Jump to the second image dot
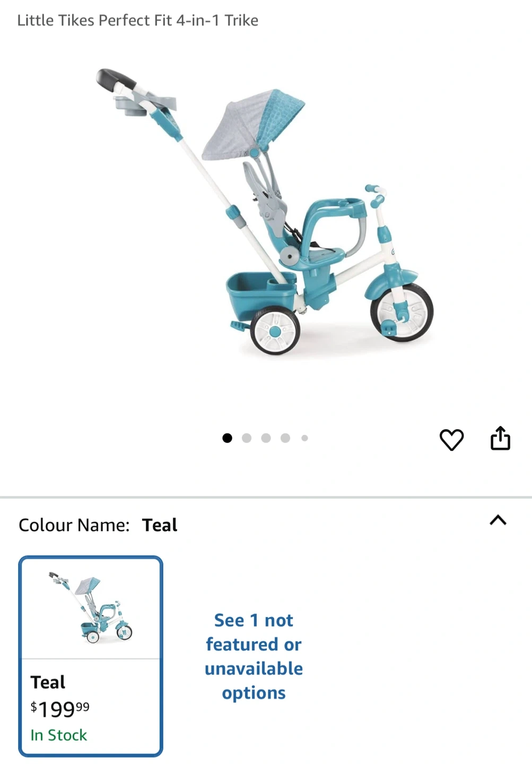Image resolution: width=532 pixels, height=764 pixels. [247, 438]
